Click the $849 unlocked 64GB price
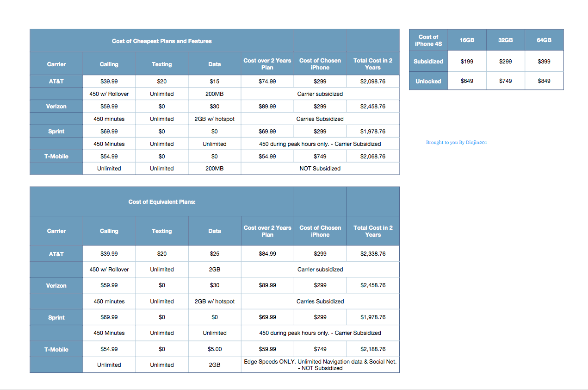Viewport: 588px width, 390px height. (544, 81)
